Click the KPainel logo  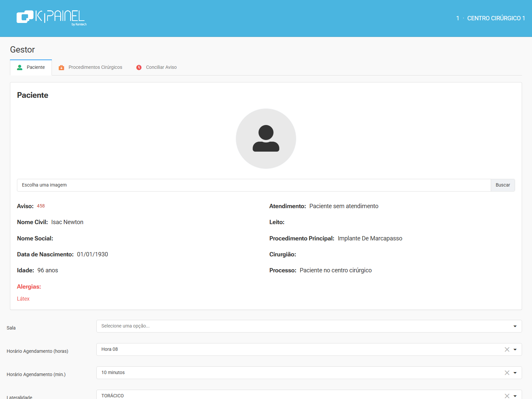pos(52,18)
